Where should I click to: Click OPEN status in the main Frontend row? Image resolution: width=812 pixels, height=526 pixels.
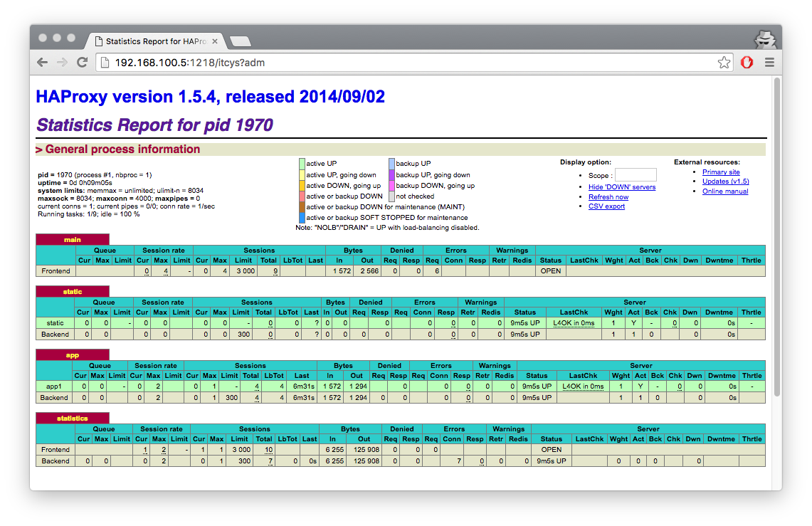pyautogui.click(x=551, y=270)
